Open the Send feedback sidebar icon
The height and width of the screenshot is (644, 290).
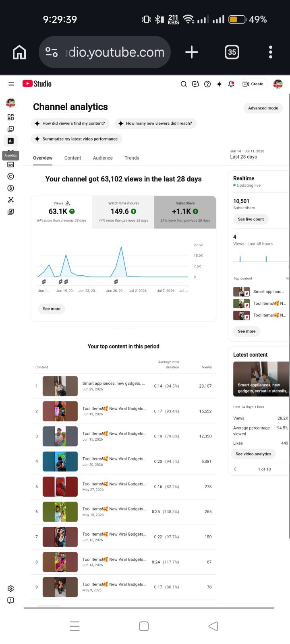click(x=11, y=600)
